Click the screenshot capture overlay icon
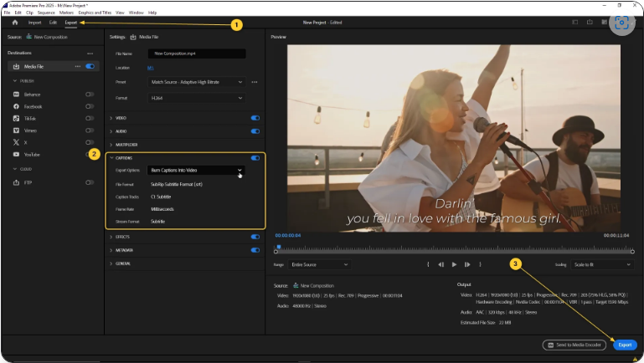Image resolution: width=644 pixels, height=363 pixels. [622, 23]
